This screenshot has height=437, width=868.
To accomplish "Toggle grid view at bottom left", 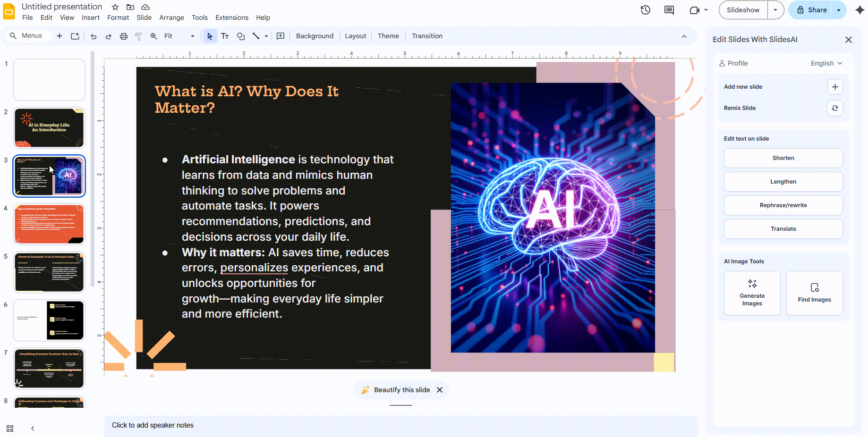I will 10,429.
